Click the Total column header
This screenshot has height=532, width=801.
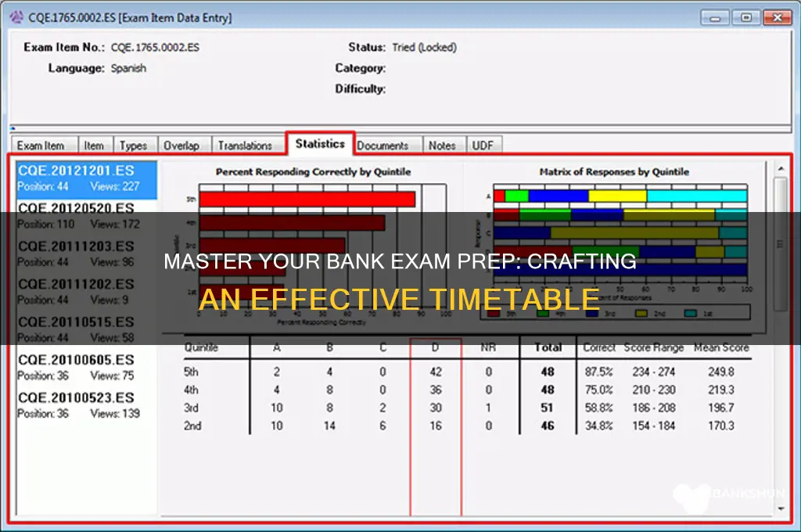548,347
